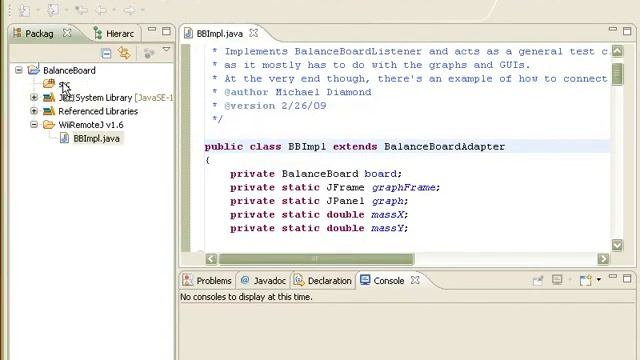Click the Open Console icon

click(586, 280)
